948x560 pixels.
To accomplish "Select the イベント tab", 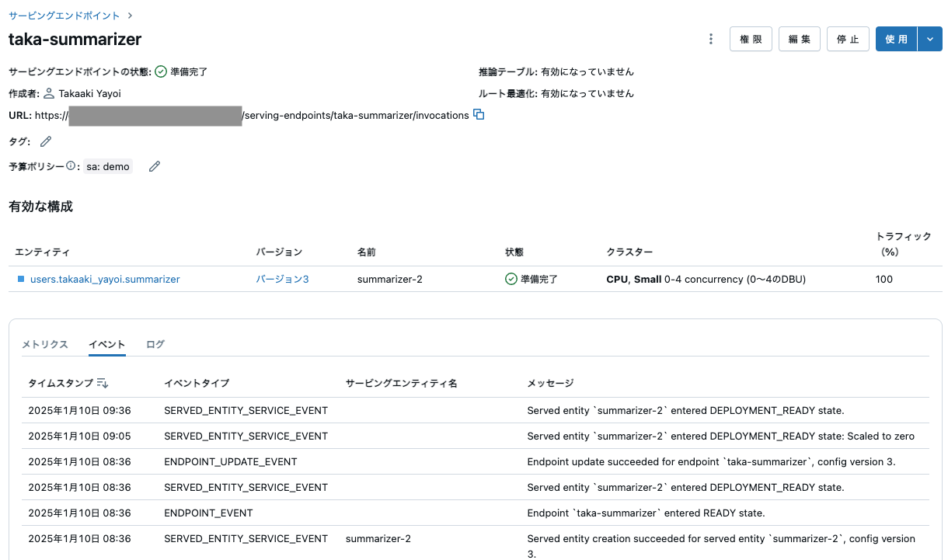I will (x=106, y=343).
